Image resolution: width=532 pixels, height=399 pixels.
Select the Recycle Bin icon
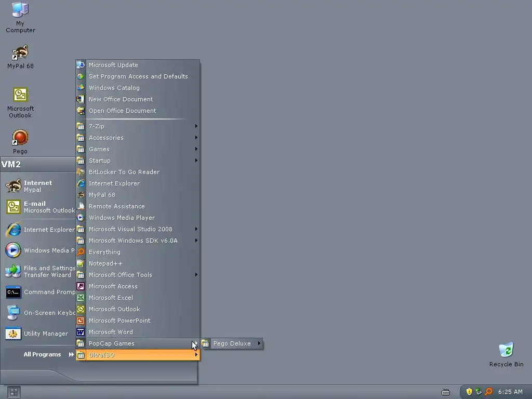[x=506, y=355]
